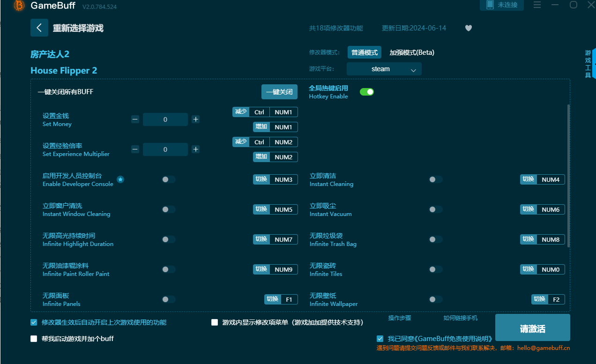Click the Ctrl NUM1 decrease hotkey
Image resolution: width=596 pixels, height=364 pixels.
[265, 112]
